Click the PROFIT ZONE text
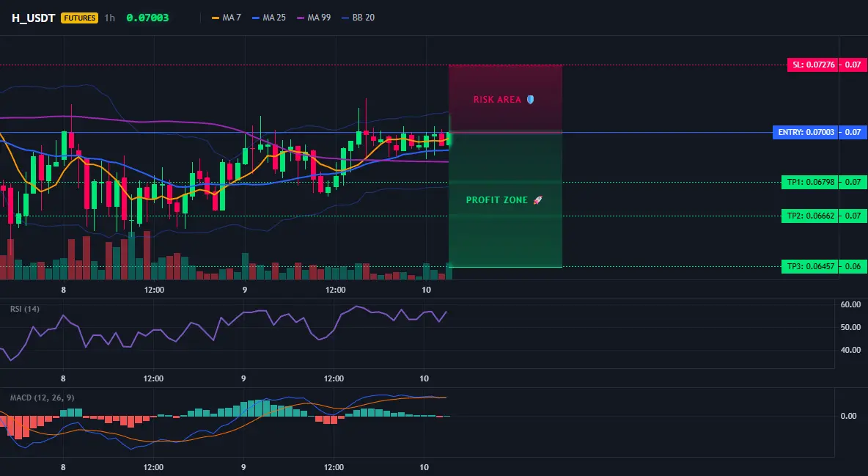868x476 pixels. pyautogui.click(x=497, y=200)
